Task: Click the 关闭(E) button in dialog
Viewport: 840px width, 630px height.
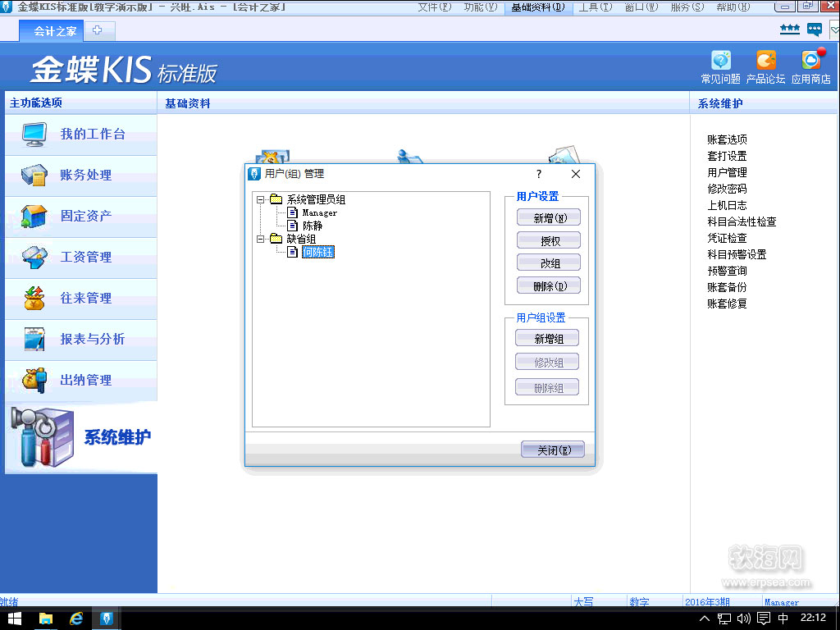Action: click(x=553, y=450)
